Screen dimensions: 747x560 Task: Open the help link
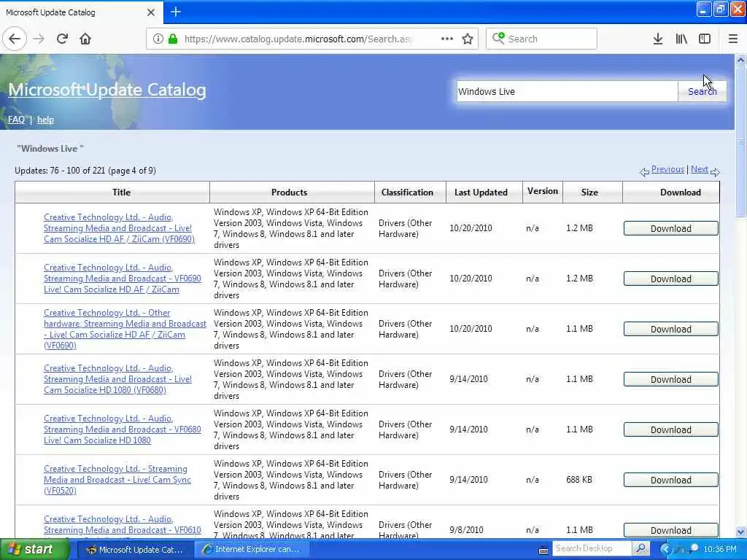[45, 120]
